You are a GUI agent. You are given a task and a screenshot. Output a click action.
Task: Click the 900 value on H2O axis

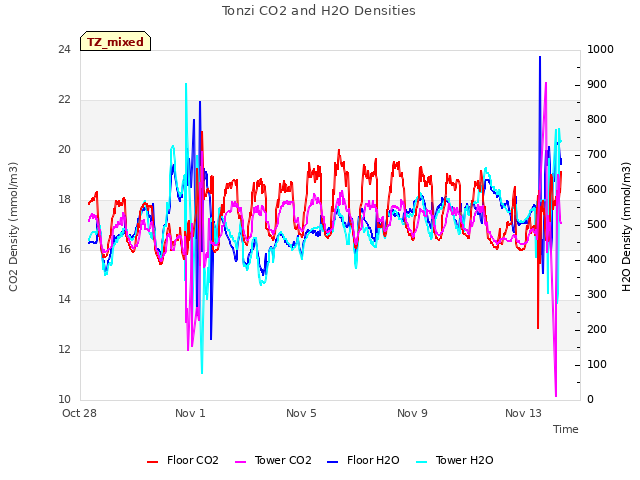[597, 84]
